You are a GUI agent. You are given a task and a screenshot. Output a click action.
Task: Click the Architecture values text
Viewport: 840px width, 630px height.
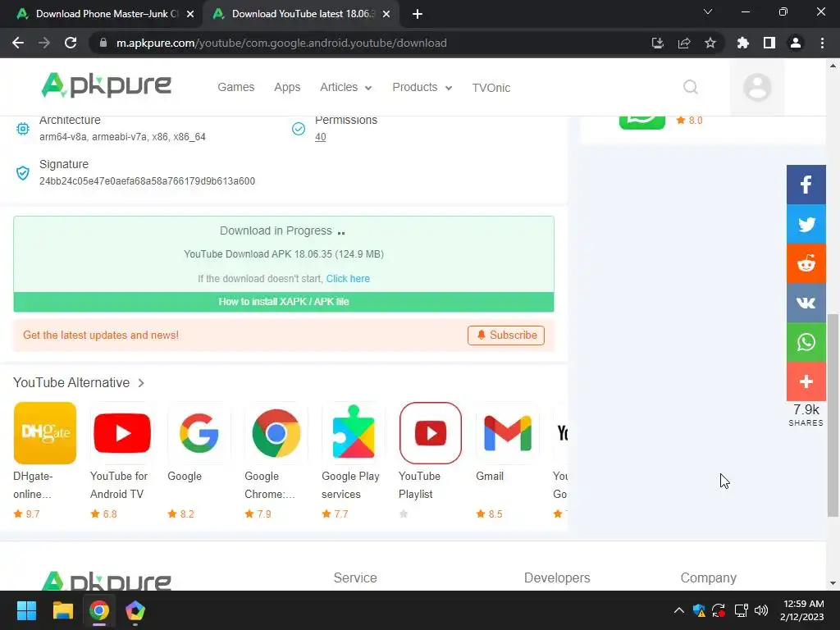(x=122, y=137)
